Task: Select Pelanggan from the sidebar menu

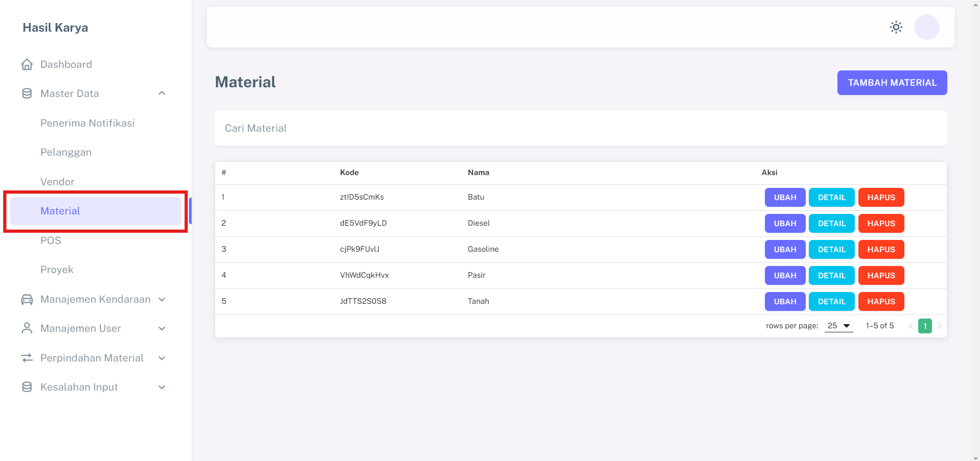Action: pyautogui.click(x=66, y=152)
